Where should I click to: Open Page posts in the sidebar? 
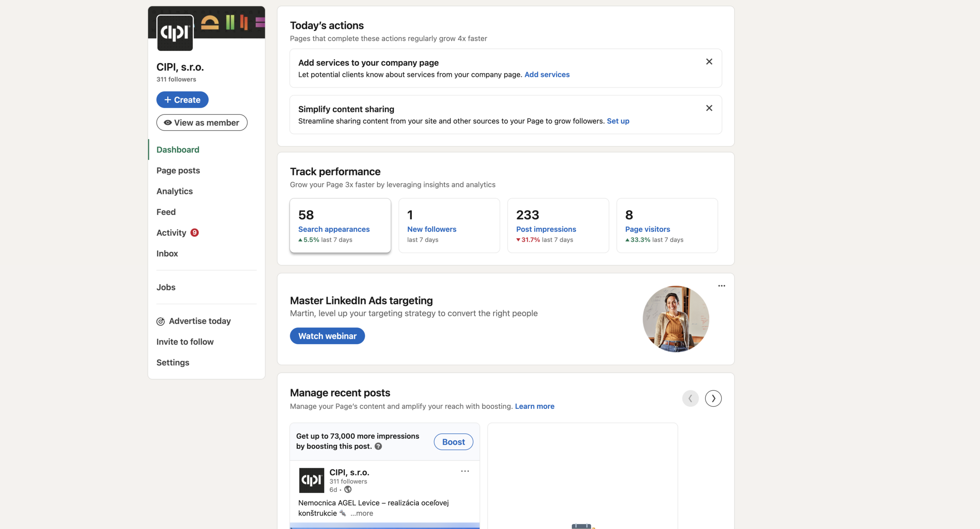click(178, 171)
